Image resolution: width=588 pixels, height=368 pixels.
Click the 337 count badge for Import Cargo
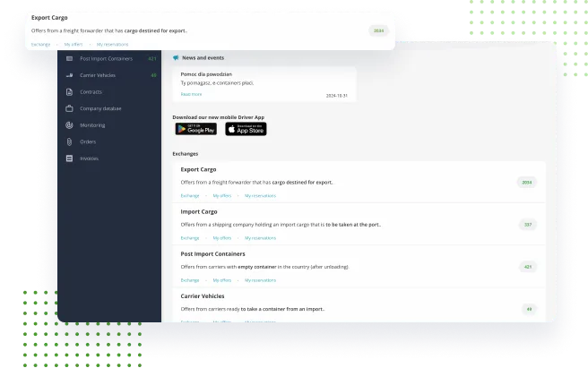[527, 225]
